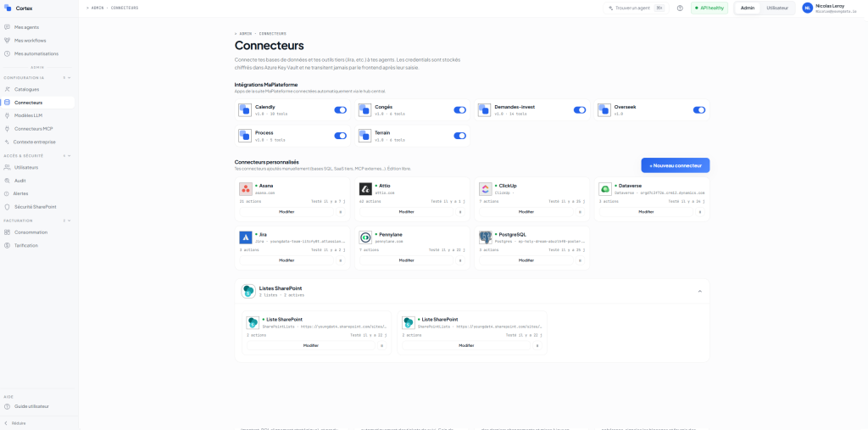The height and width of the screenshot is (430, 868).
Task: Collapse the Accès & Sécurité sidebar section
Action: tap(70, 156)
